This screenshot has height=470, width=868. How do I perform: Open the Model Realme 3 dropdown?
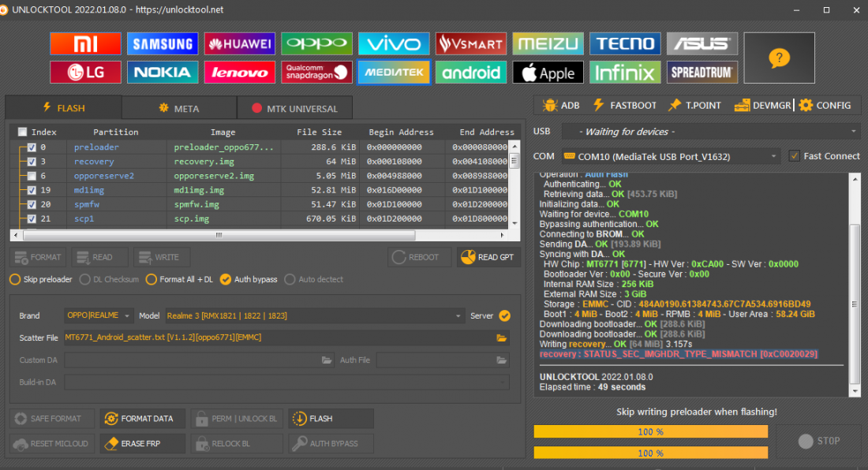click(x=314, y=315)
